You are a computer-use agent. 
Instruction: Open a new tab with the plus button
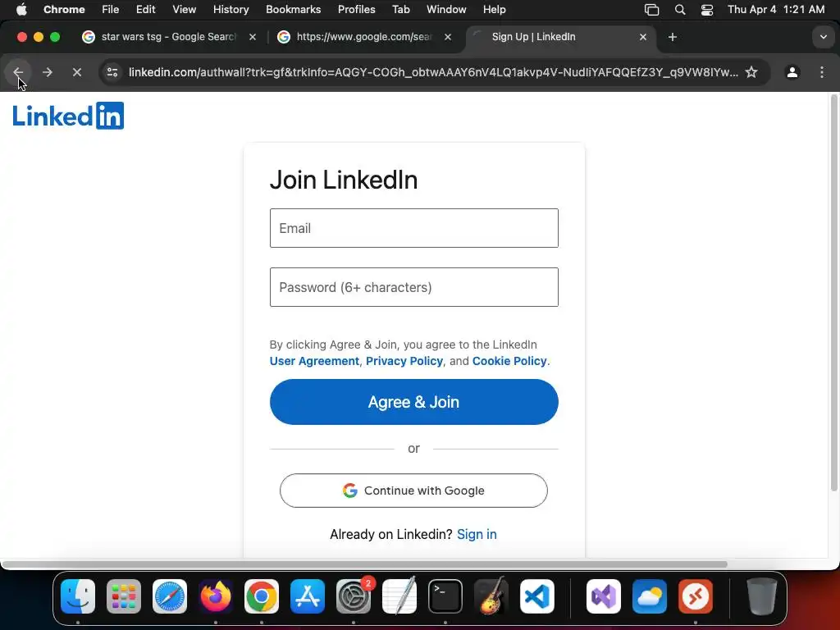tap(673, 37)
